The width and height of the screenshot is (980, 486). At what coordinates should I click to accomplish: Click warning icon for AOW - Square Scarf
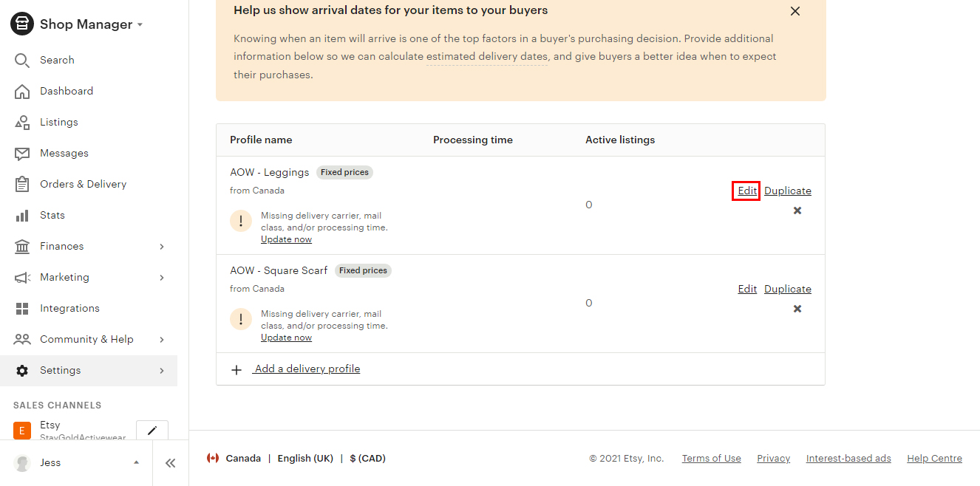pyautogui.click(x=241, y=319)
